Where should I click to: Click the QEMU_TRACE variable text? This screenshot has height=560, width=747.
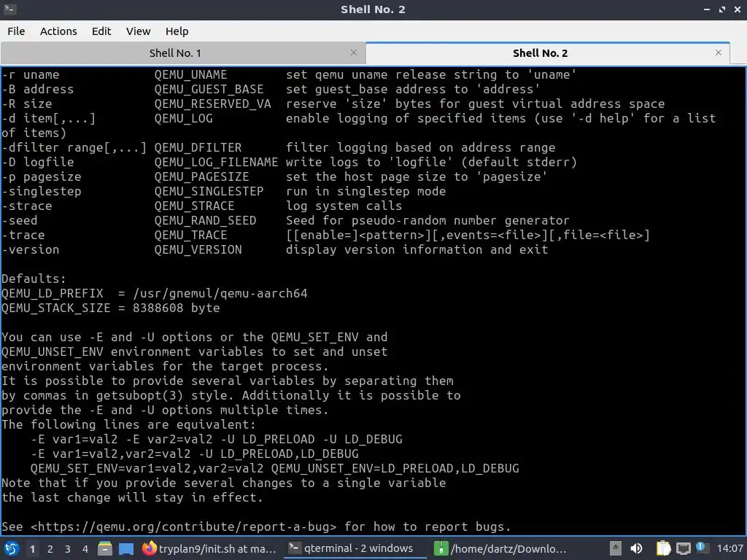pyautogui.click(x=190, y=236)
